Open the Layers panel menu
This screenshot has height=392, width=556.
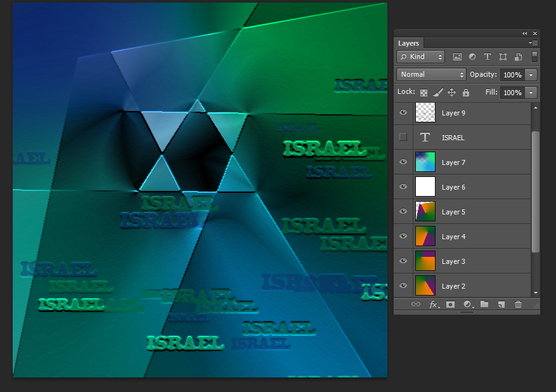(x=533, y=43)
